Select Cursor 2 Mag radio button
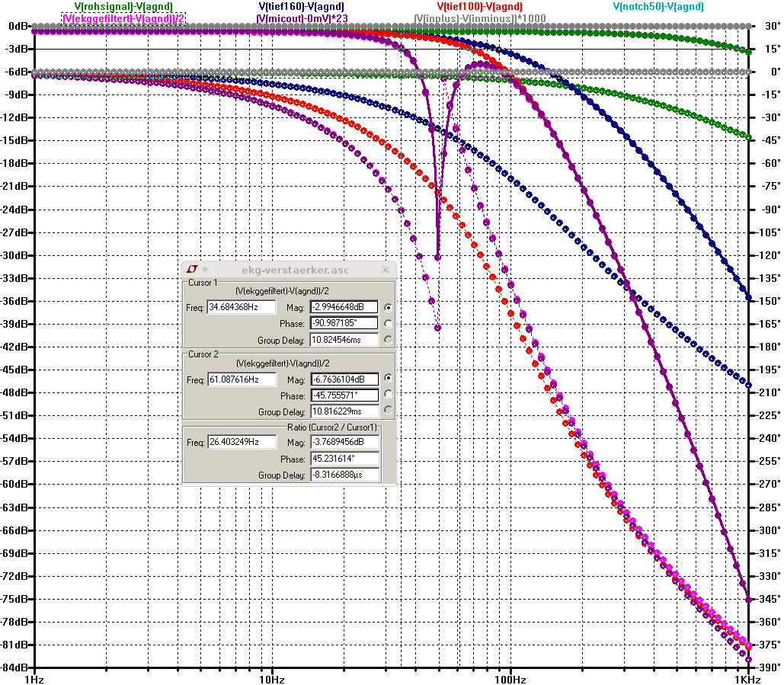 [389, 379]
